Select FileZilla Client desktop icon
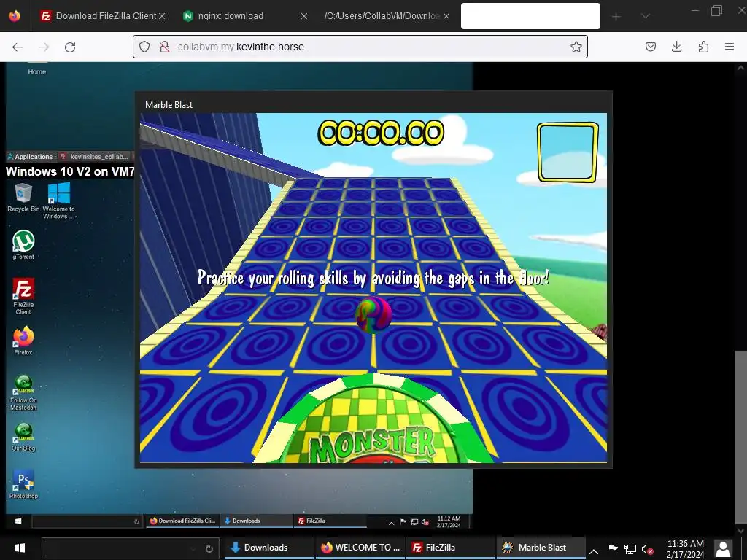 click(x=23, y=296)
